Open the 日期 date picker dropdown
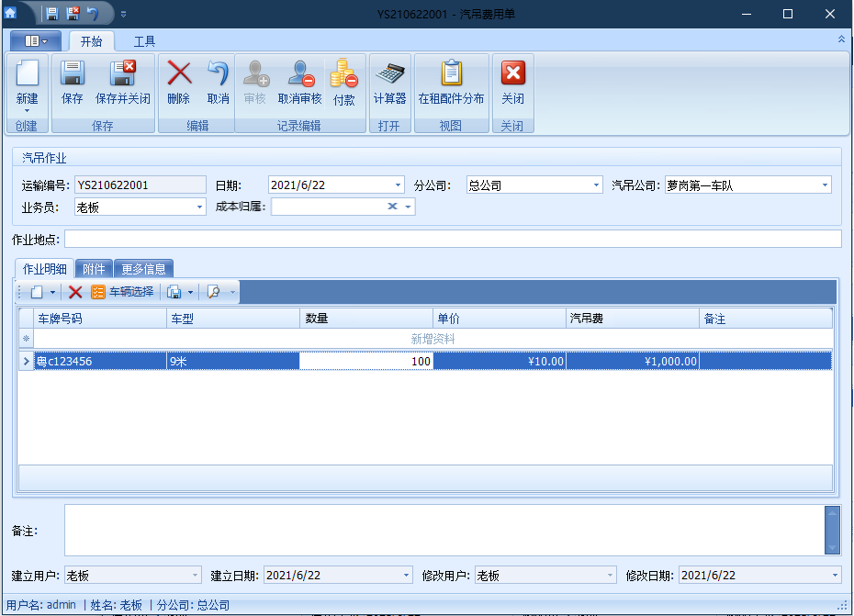Viewport: 854px width, 616px height. [x=399, y=184]
